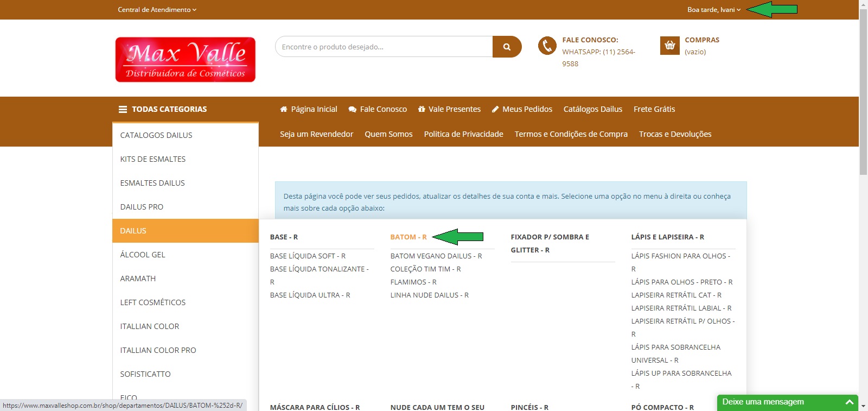The height and width of the screenshot is (411, 868).
Task: Open PÓ COMPACTO - R heading
Action: tap(662, 407)
